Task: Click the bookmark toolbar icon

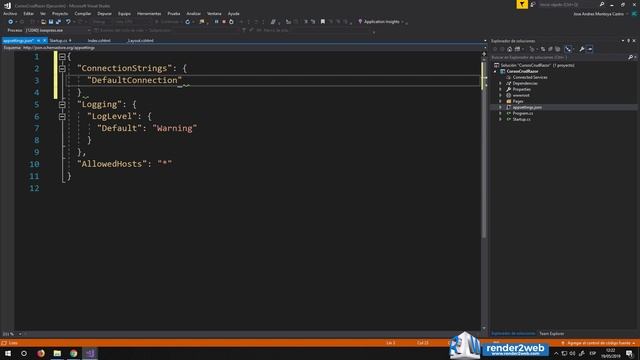Action: [x=323, y=22]
